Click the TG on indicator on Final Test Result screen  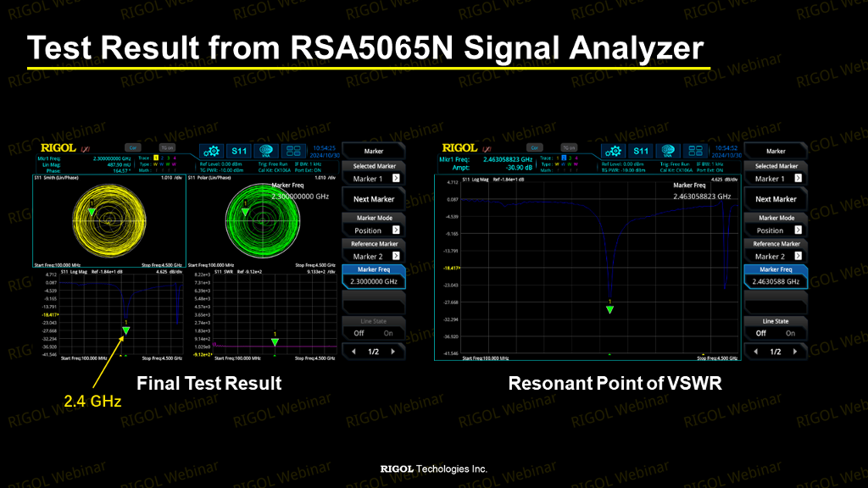click(x=167, y=147)
